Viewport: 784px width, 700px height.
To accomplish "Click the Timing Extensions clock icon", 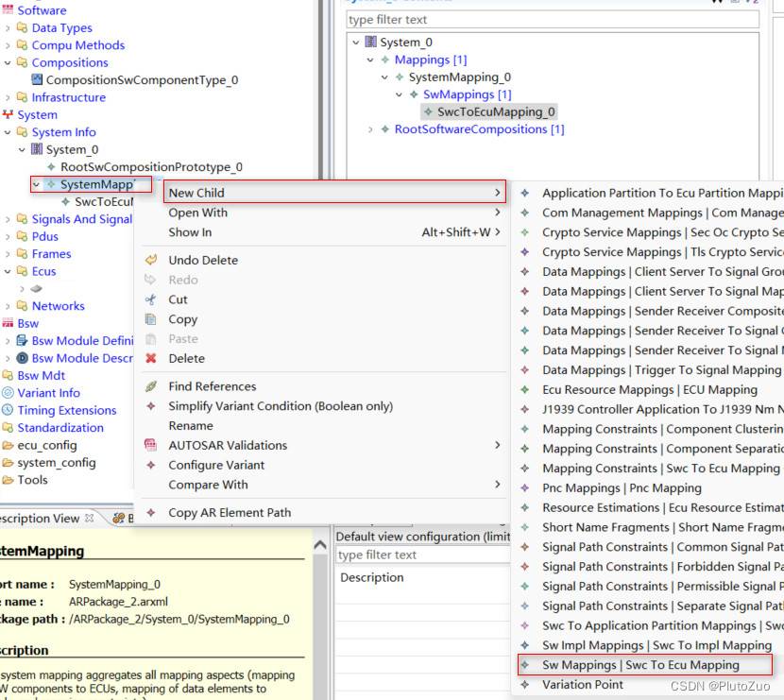I will 8,410.
